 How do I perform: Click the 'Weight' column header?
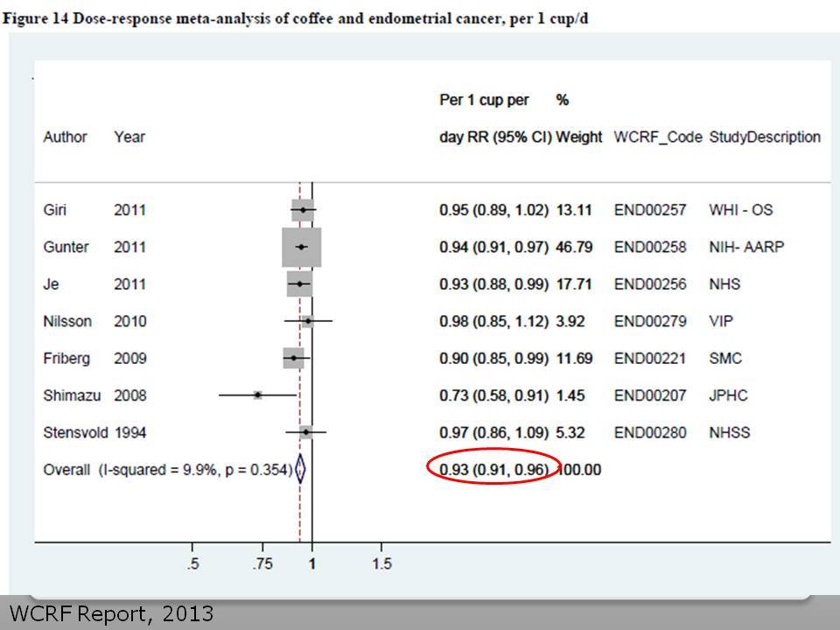(x=579, y=137)
